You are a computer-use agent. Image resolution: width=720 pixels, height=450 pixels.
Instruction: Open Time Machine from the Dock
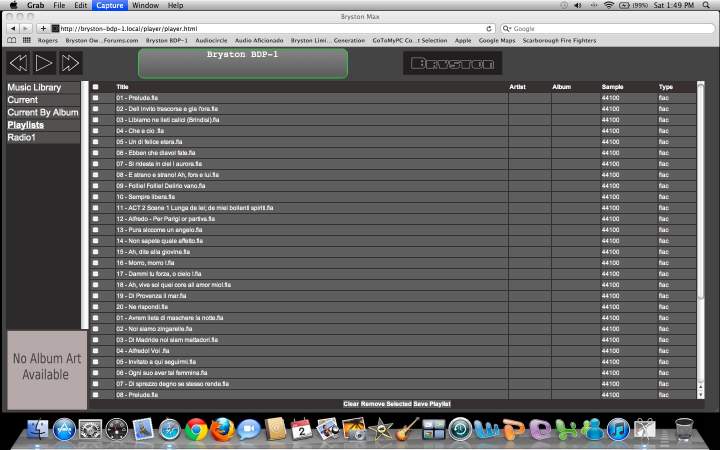(460, 429)
